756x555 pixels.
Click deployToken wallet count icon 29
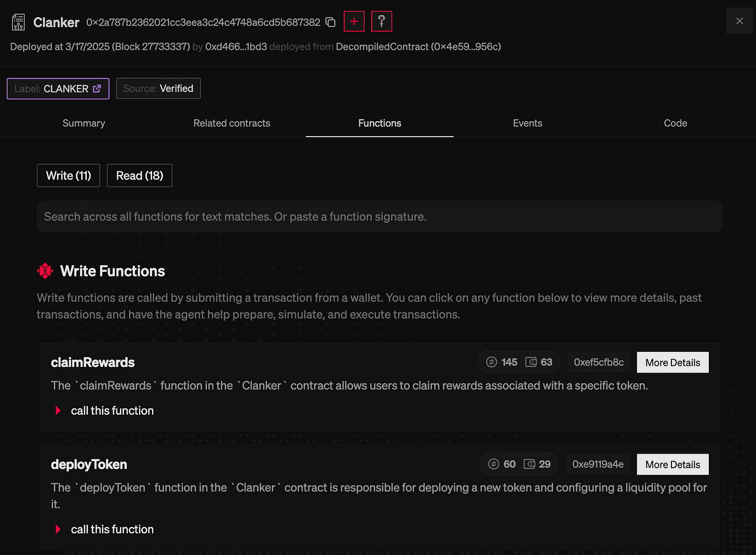point(529,464)
